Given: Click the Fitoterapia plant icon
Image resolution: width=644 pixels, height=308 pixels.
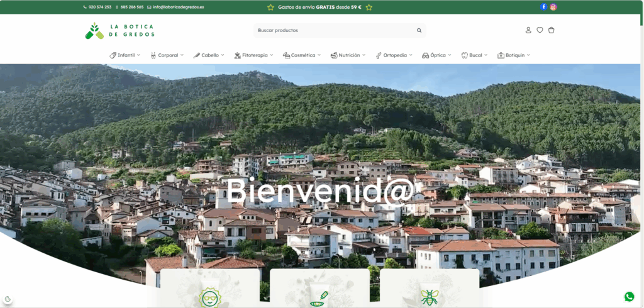Looking at the screenshot, I should (x=237, y=55).
